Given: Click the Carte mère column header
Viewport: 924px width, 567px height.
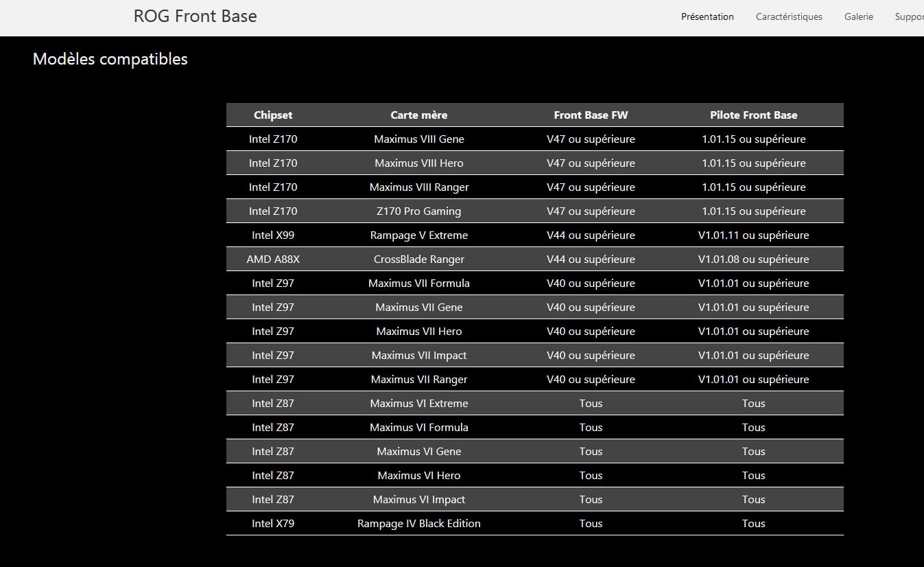Looking at the screenshot, I should click(419, 115).
